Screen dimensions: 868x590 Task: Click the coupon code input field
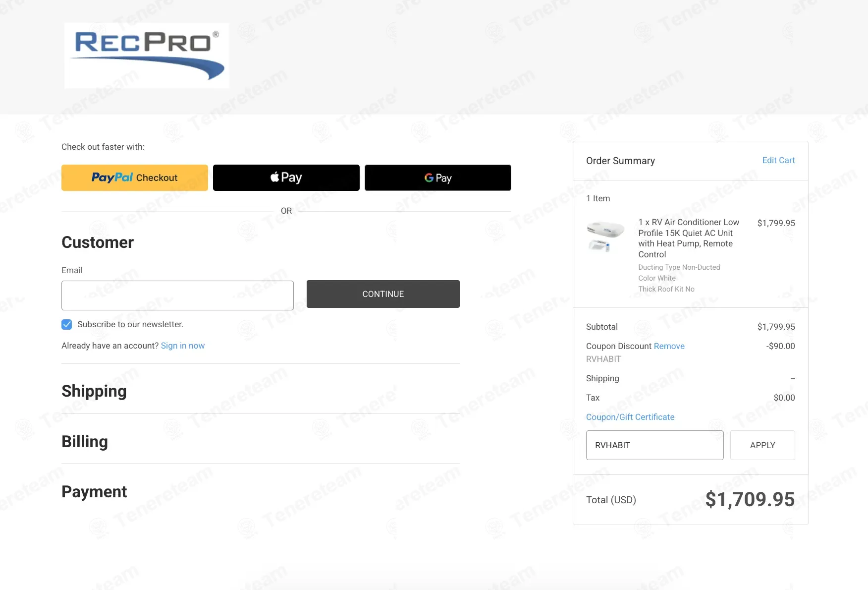(x=654, y=445)
